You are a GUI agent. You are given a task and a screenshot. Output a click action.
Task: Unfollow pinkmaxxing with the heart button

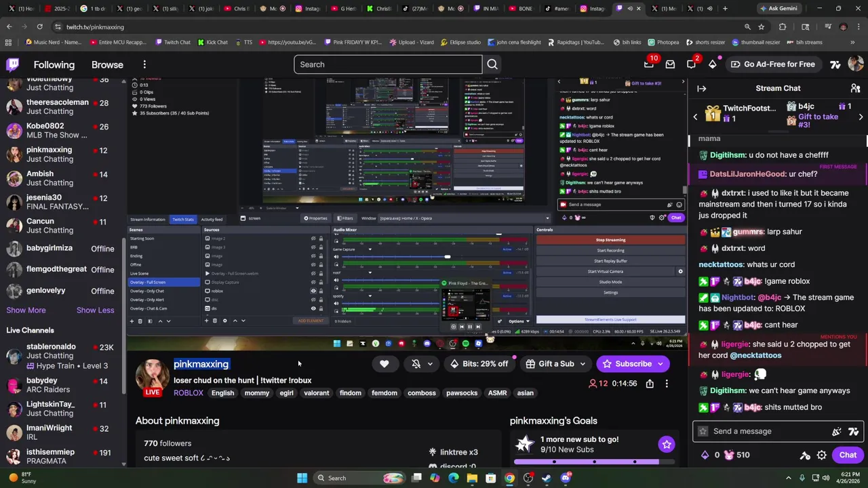[x=384, y=364]
